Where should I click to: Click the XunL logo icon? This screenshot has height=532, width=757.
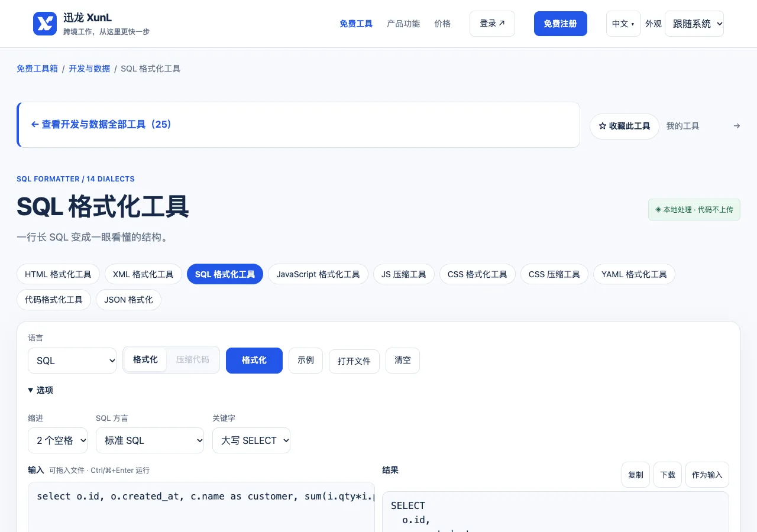pyautogui.click(x=45, y=24)
